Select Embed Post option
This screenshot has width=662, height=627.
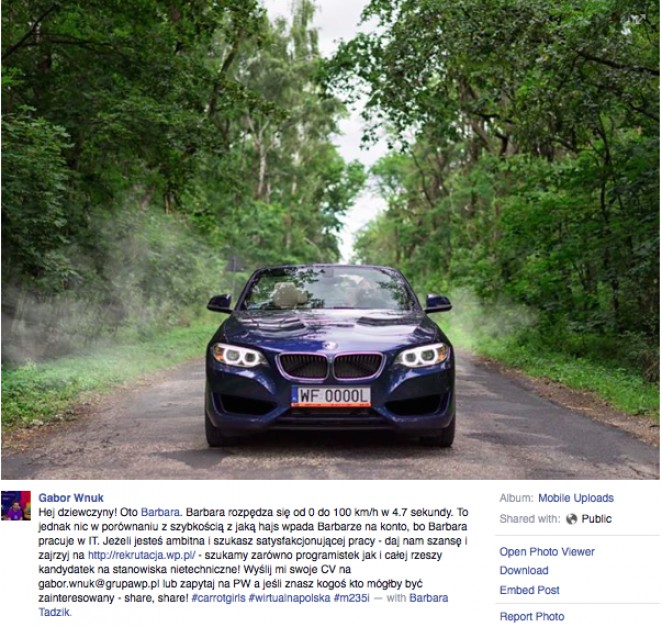click(x=529, y=590)
